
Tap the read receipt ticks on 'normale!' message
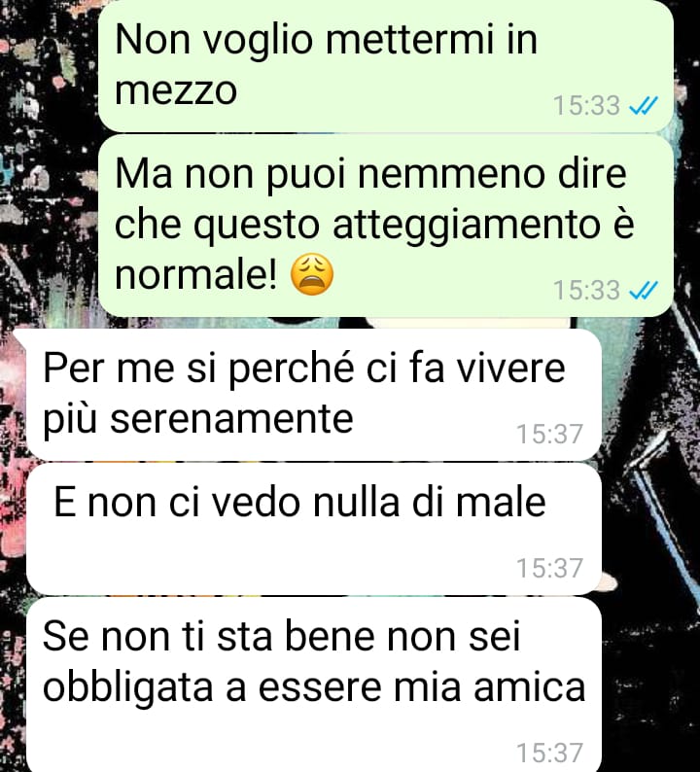[644, 290]
